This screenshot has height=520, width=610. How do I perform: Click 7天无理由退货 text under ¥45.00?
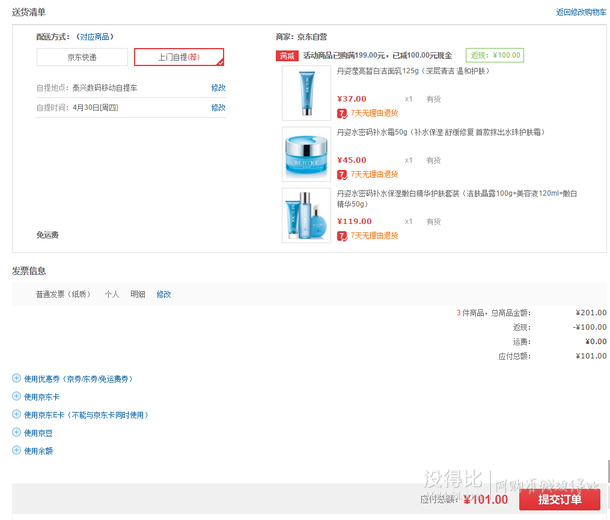click(374, 174)
